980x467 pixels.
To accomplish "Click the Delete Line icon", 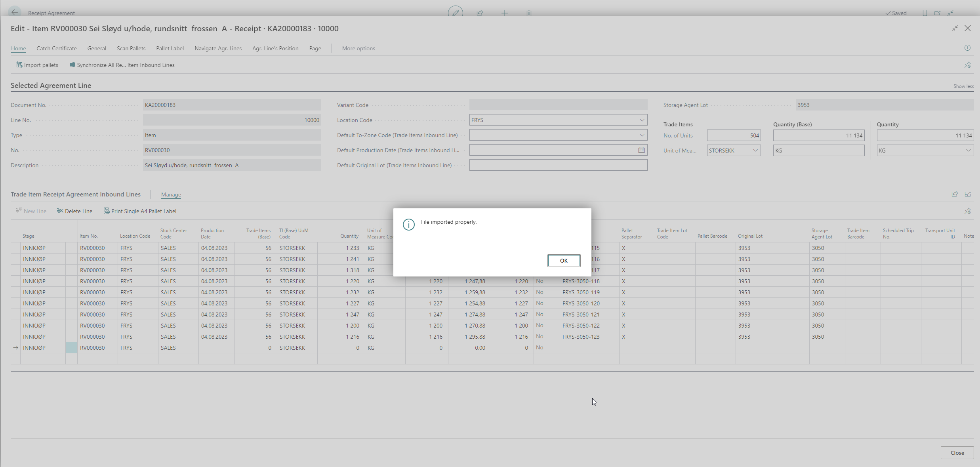I will tap(60, 211).
